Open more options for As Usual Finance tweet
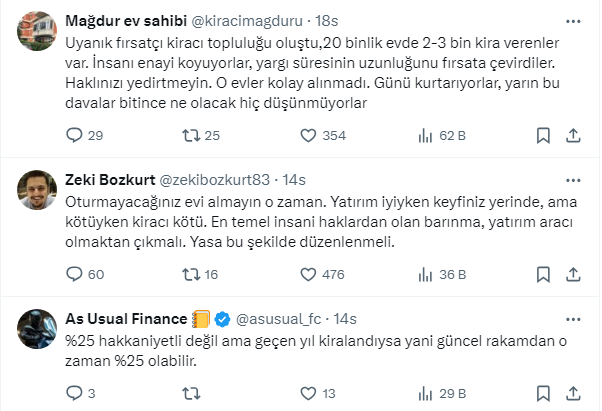Image resolution: width=602 pixels, height=411 pixels. [575, 319]
